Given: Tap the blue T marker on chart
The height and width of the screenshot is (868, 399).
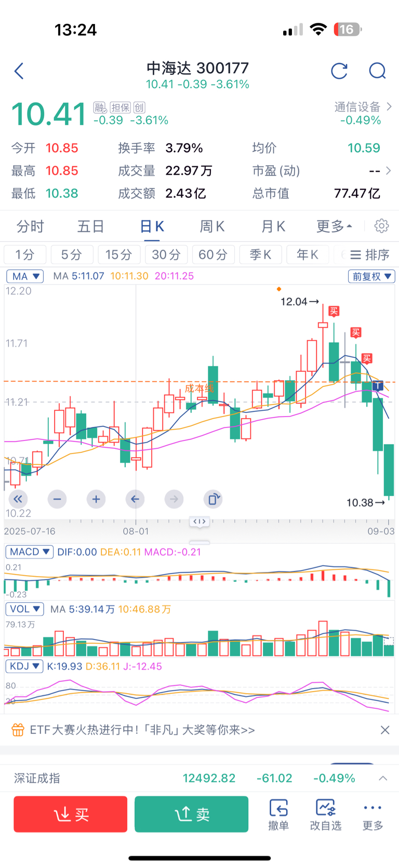Looking at the screenshot, I should coord(378,386).
